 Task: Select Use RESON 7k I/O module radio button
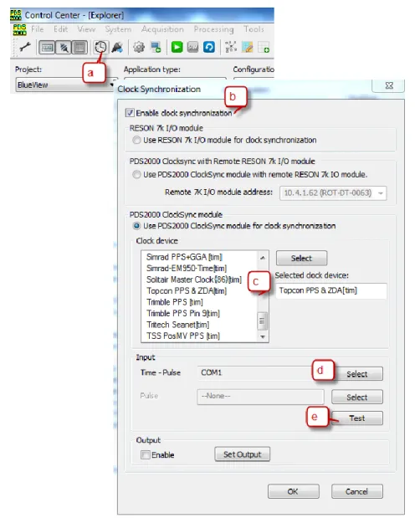pyautogui.click(x=136, y=140)
